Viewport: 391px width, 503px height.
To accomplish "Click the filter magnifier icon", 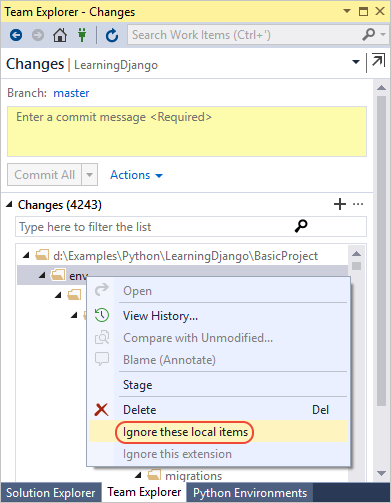I will (301, 226).
